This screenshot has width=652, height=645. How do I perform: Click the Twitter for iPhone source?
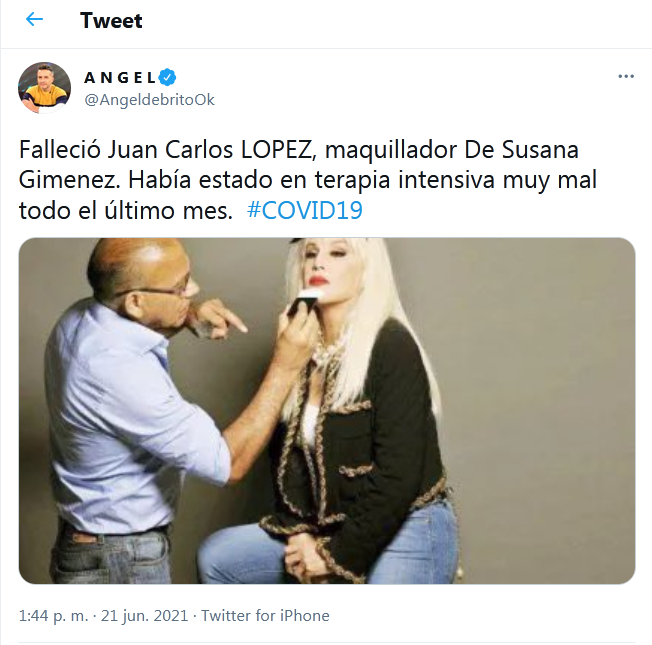[x=265, y=615]
